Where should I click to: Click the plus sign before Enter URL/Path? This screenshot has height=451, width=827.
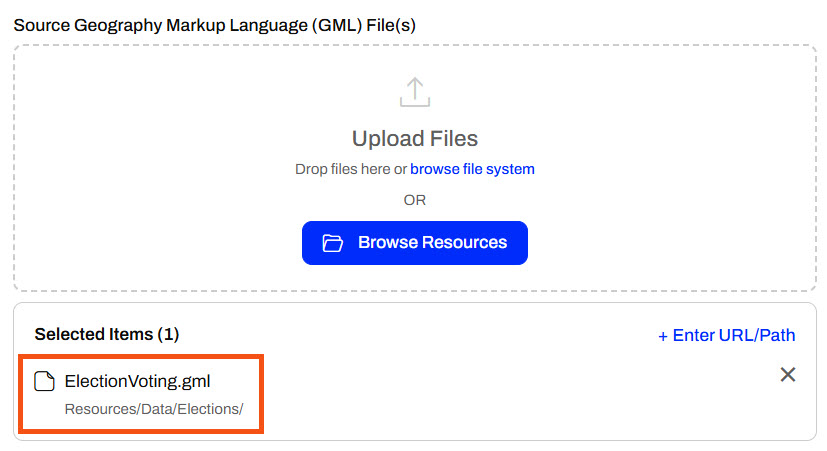(663, 336)
